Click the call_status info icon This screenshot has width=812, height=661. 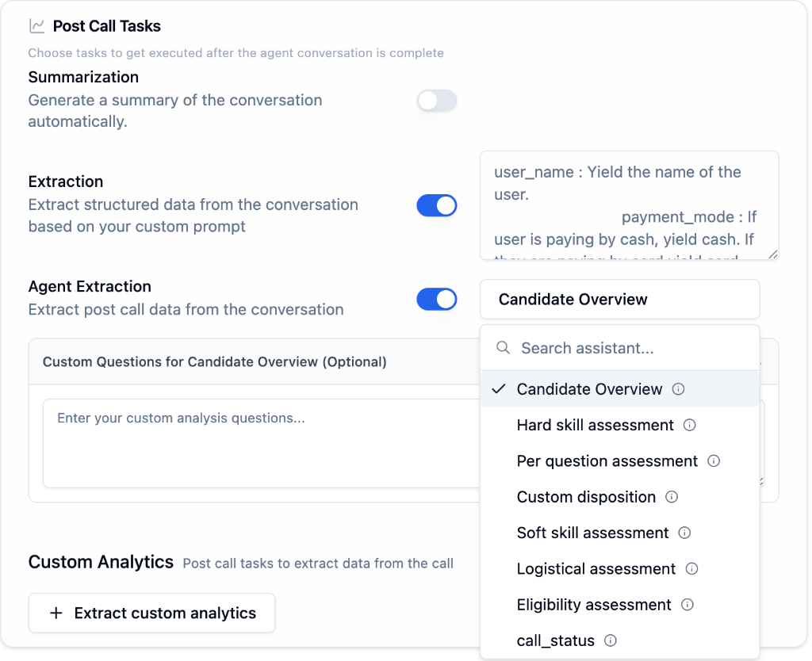[610, 640]
